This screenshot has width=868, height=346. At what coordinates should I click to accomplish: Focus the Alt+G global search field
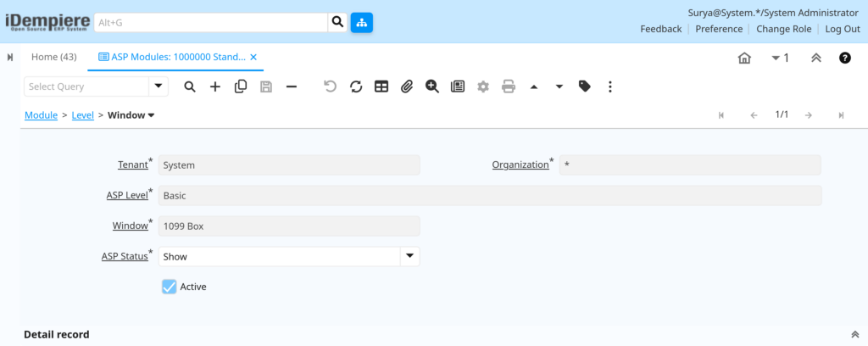[211, 22]
